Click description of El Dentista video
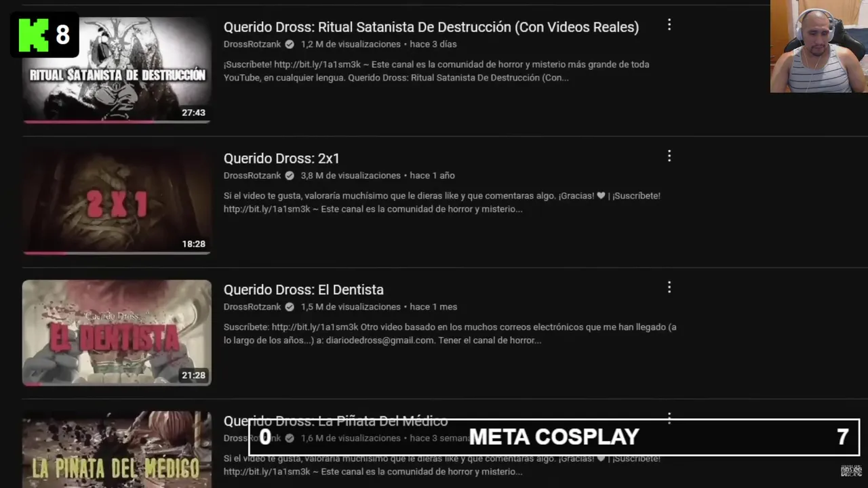Screen dimensions: 868x488 450,333
